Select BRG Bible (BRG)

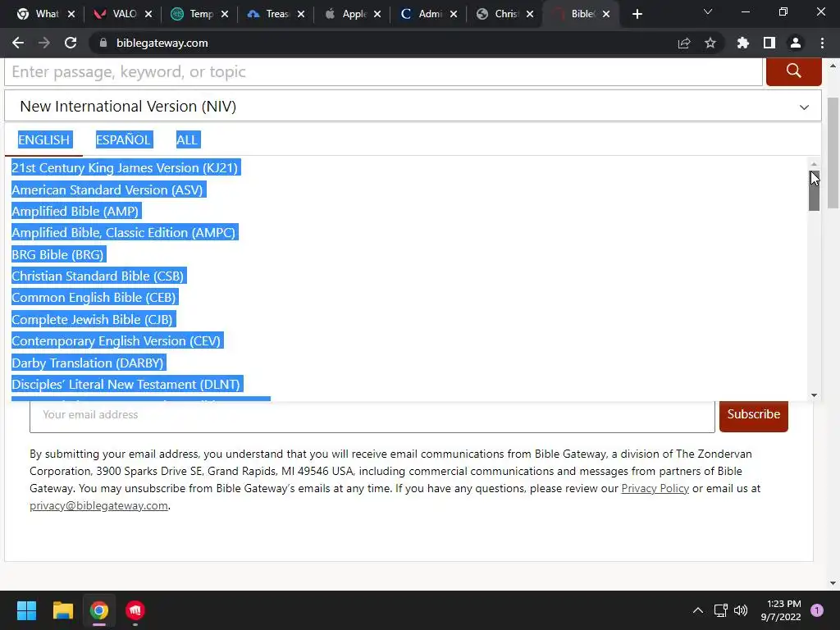click(57, 254)
